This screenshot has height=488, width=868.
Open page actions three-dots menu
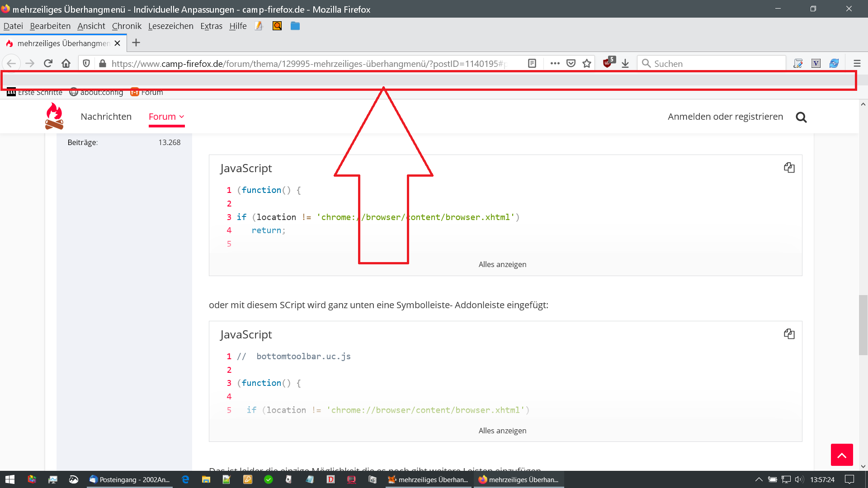pos(555,63)
